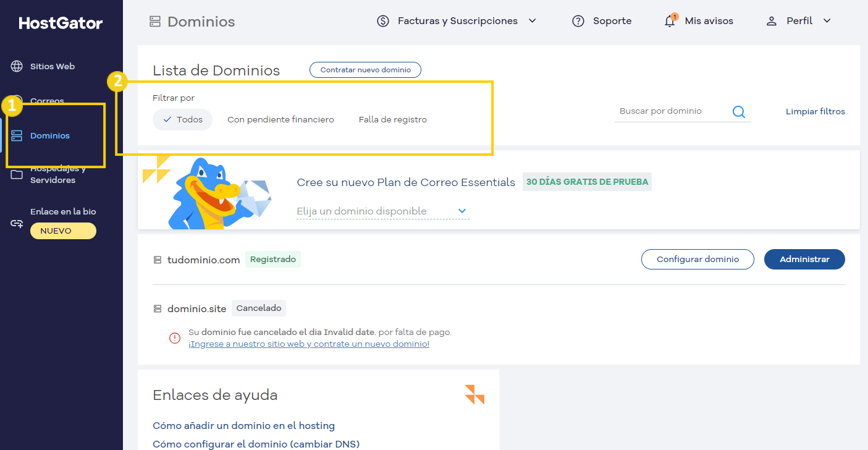Click the dollar icon for Facturas y Suscripciones
The height and width of the screenshot is (450, 868).
tap(383, 21)
